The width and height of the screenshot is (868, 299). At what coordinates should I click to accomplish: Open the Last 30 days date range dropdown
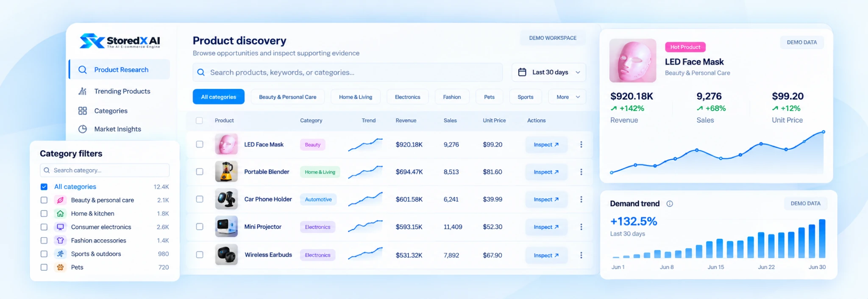549,72
